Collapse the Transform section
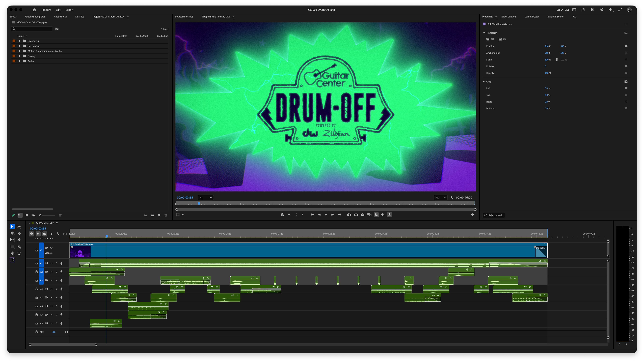The height and width of the screenshot is (362, 644). 484,33
